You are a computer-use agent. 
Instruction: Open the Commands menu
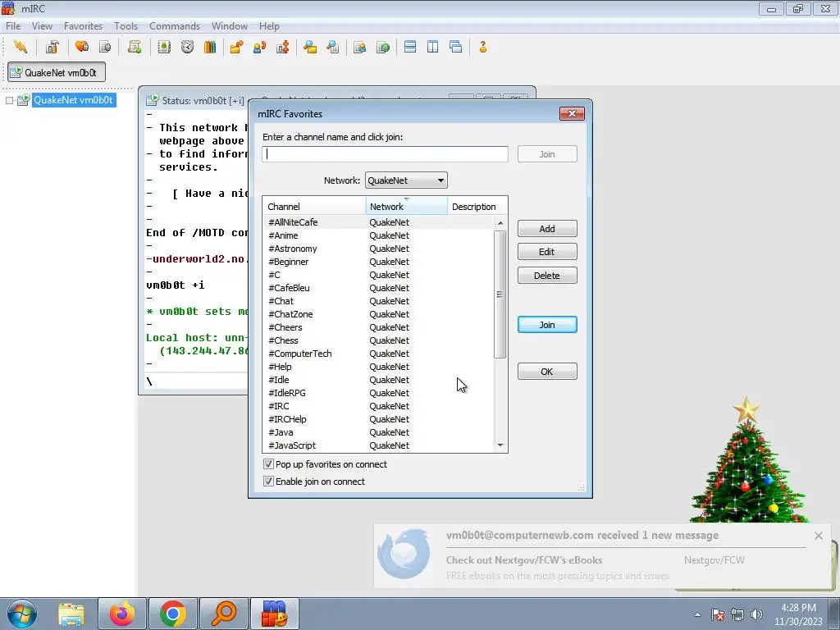pyautogui.click(x=175, y=25)
